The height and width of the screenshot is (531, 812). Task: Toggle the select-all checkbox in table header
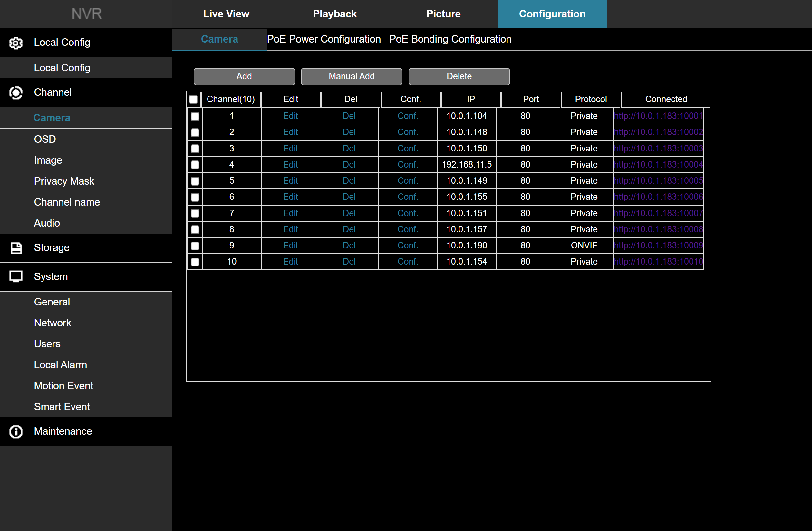tap(193, 99)
